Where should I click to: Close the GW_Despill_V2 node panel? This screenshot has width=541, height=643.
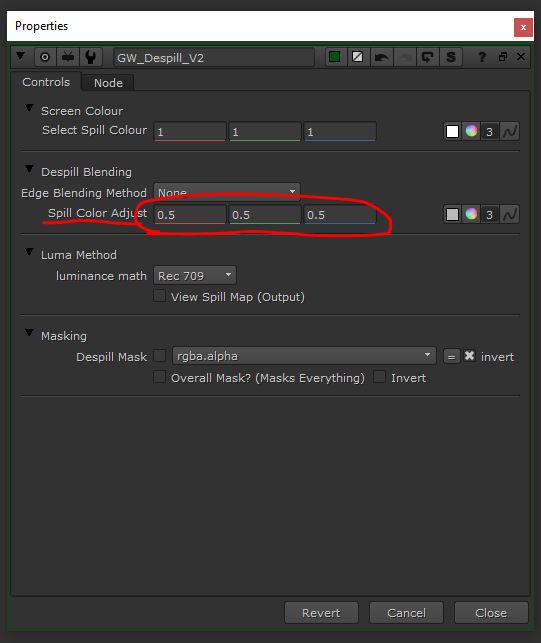click(x=521, y=57)
